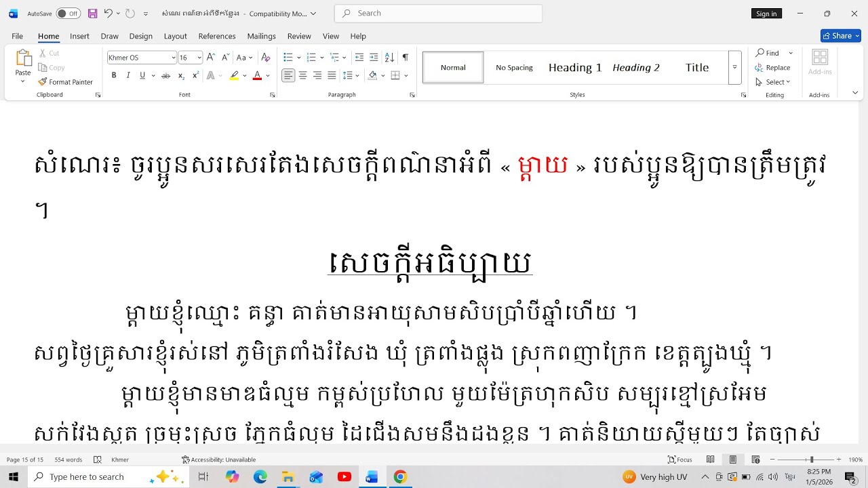This screenshot has width=868, height=488.
Task: Click the Format Painter tool
Action: point(66,82)
